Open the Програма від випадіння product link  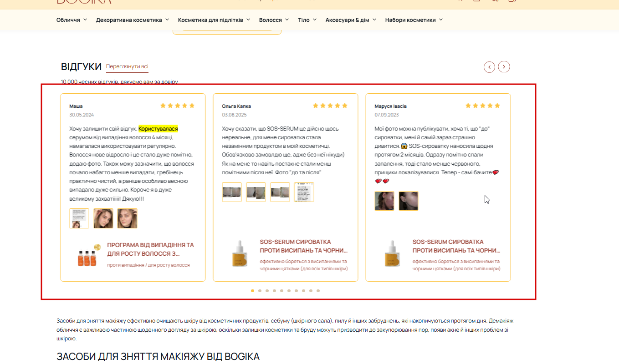click(x=150, y=249)
